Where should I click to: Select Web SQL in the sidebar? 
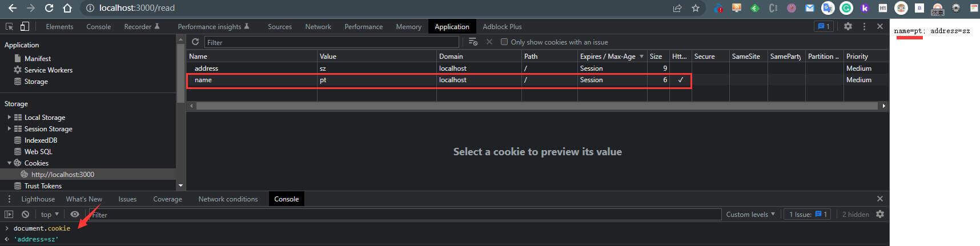pyautogui.click(x=38, y=151)
